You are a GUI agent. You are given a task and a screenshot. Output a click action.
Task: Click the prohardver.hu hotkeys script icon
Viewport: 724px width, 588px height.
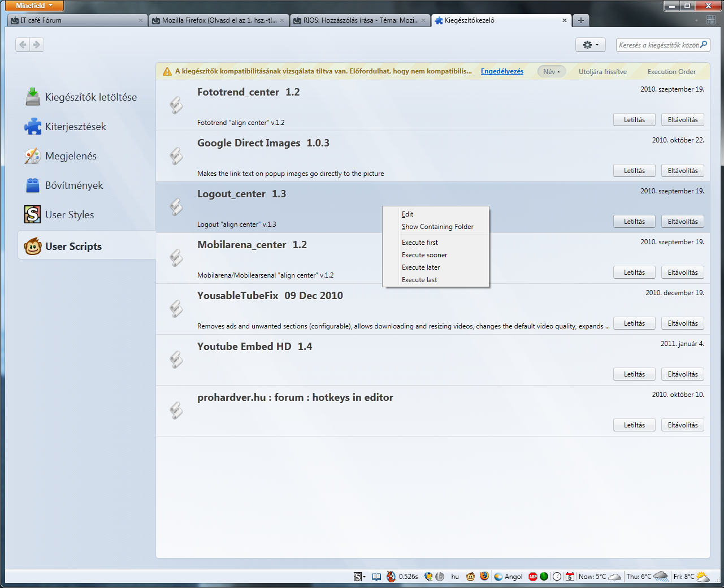point(176,410)
